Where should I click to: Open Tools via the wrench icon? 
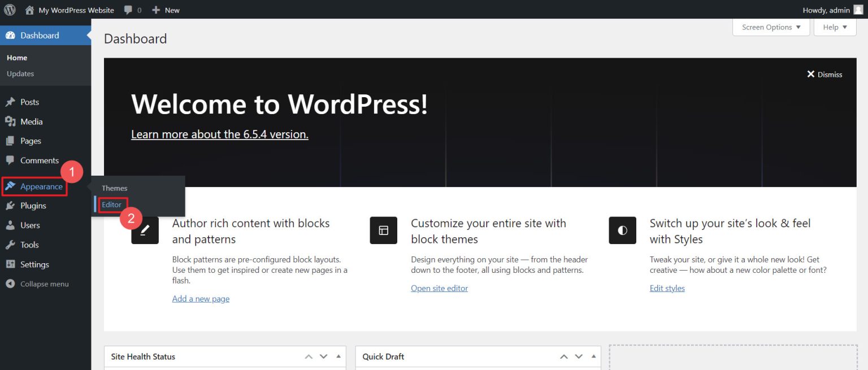[11, 245]
